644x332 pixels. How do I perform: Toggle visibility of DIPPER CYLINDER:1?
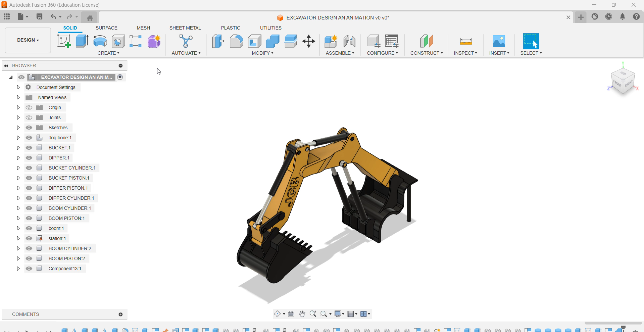coord(29,198)
